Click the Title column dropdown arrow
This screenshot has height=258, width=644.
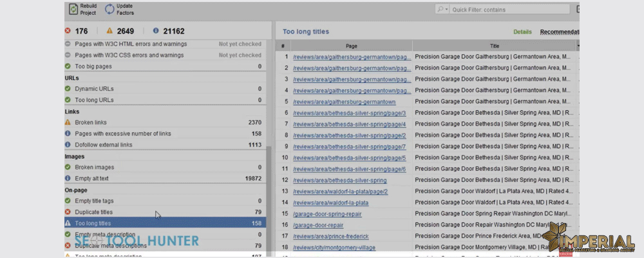click(578, 46)
